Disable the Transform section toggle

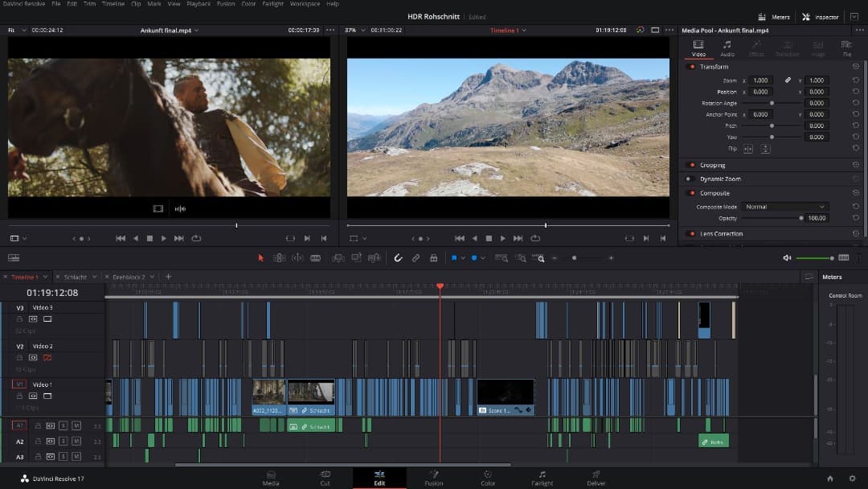(691, 67)
